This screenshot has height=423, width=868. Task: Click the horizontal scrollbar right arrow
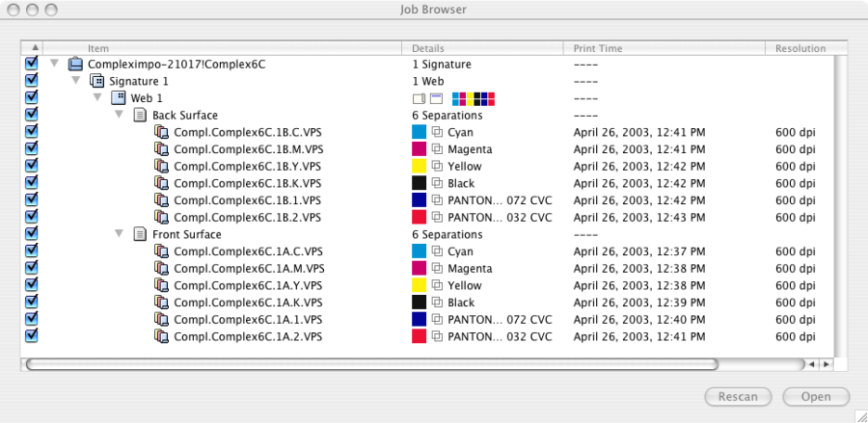[825, 364]
